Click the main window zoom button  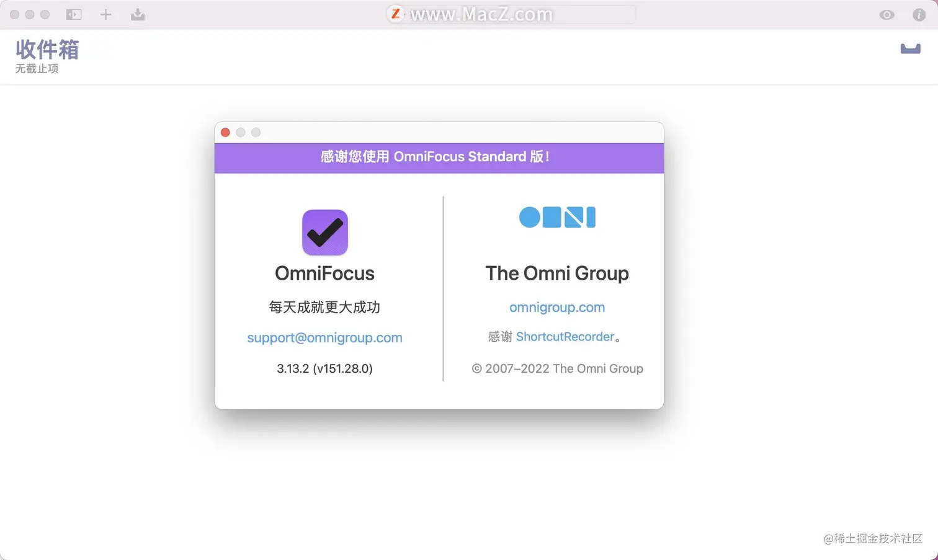coord(45,14)
